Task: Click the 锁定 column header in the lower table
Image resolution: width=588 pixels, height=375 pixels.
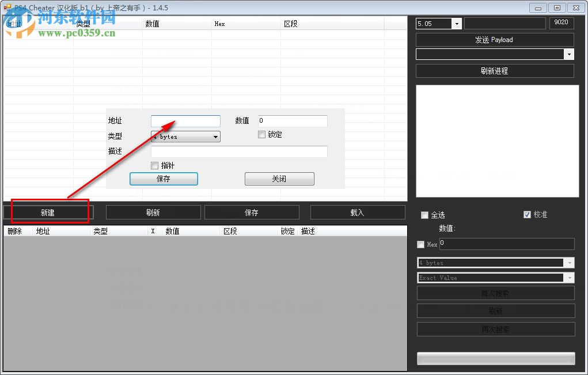Action: pyautogui.click(x=287, y=231)
